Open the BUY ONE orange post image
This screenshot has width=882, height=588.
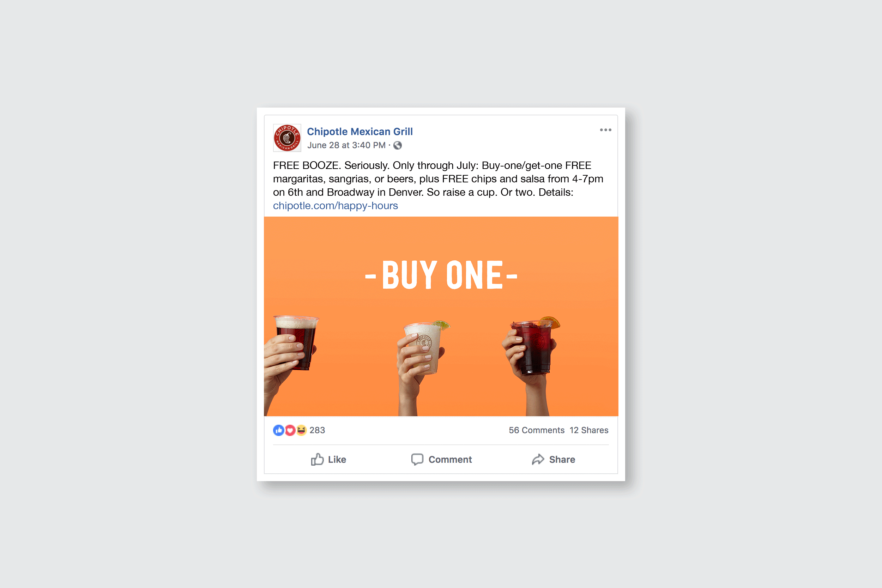[x=441, y=316]
